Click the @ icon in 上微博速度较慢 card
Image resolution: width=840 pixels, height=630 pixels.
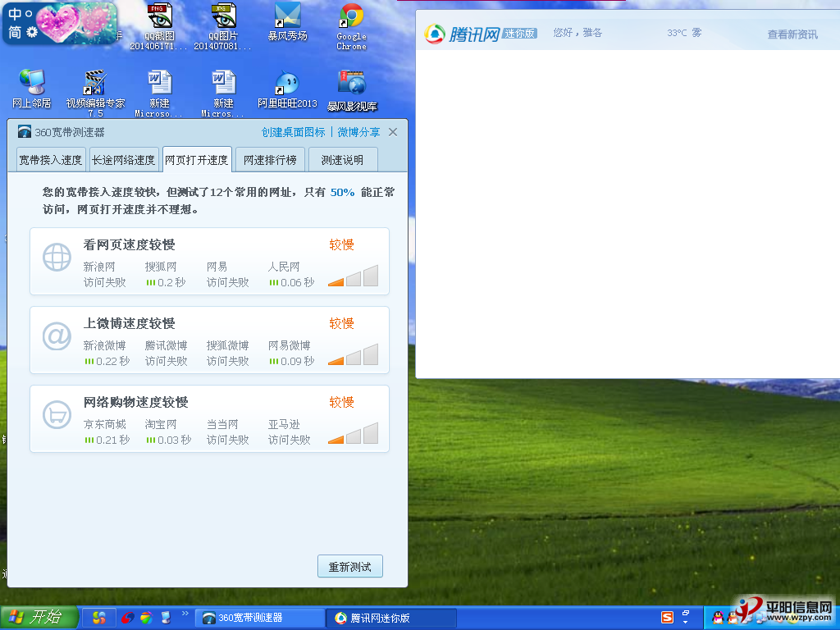(x=57, y=336)
